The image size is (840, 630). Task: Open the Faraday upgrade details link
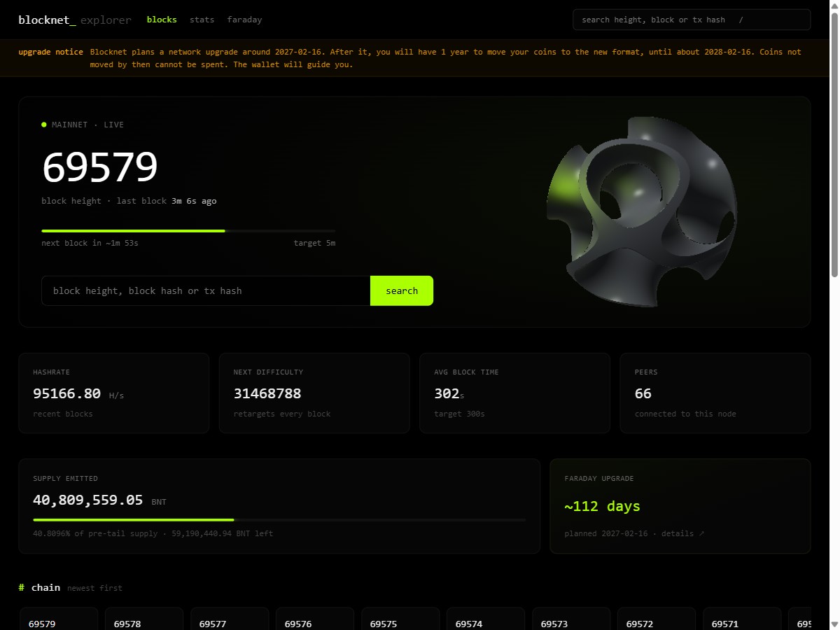(683, 533)
